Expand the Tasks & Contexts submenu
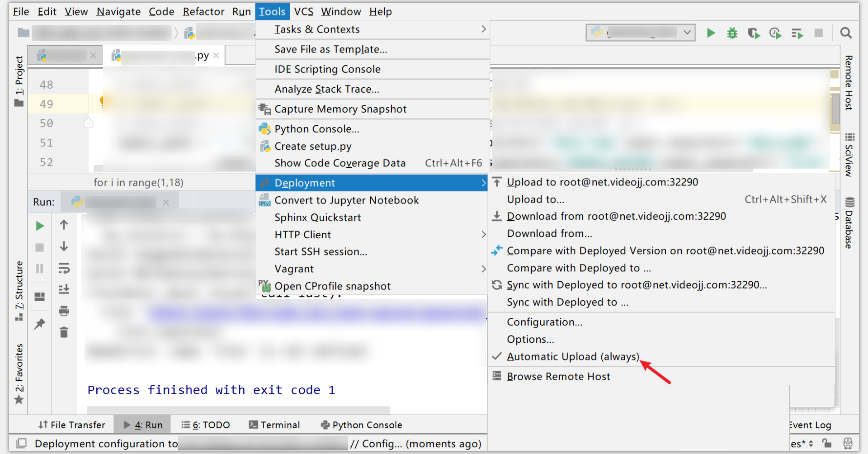Image resolution: width=868 pixels, height=454 pixels. coord(317,29)
